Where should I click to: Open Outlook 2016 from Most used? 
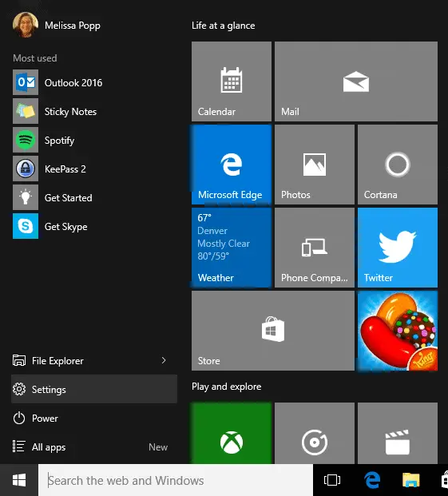(x=94, y=83)
